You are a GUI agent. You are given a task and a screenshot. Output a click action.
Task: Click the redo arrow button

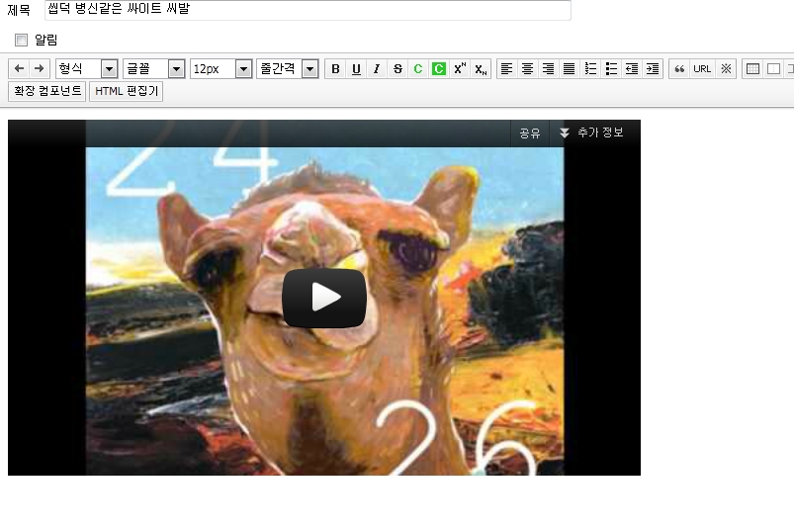coord(39,68)
